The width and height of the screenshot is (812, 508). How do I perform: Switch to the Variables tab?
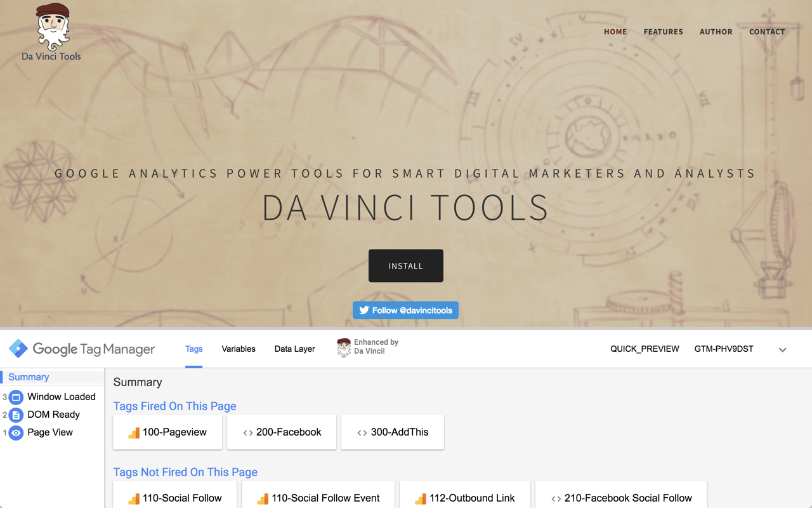(x=239, y=349)
